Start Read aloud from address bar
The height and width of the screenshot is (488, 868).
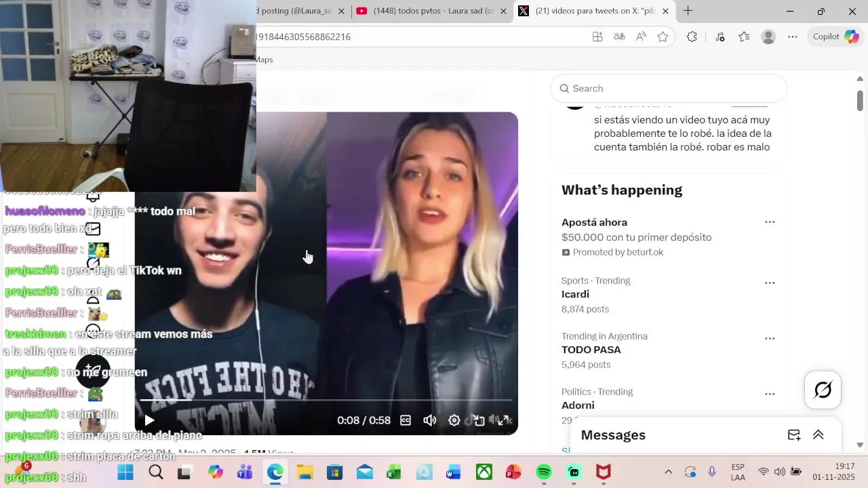641,37
